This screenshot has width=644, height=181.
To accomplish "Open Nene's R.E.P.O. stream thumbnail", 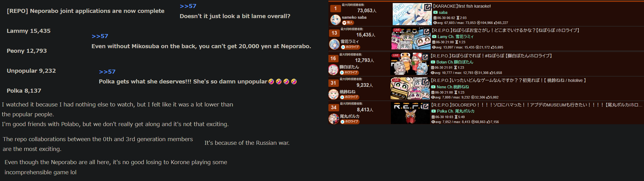I will pyautogui.click(x=410, y=88).
